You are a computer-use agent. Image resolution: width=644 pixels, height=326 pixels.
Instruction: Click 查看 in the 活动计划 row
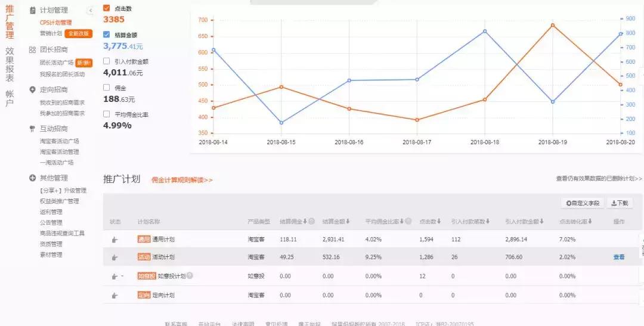(619, 257)
